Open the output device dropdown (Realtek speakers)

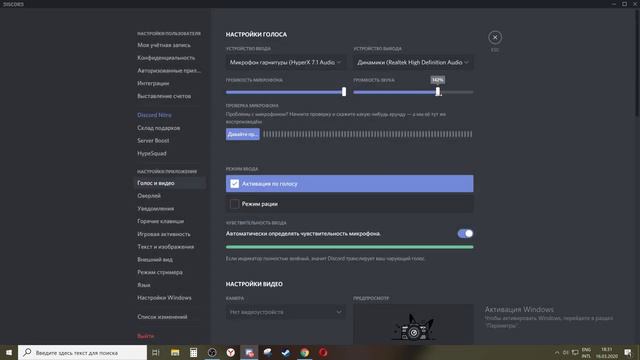tap(413, 62)
